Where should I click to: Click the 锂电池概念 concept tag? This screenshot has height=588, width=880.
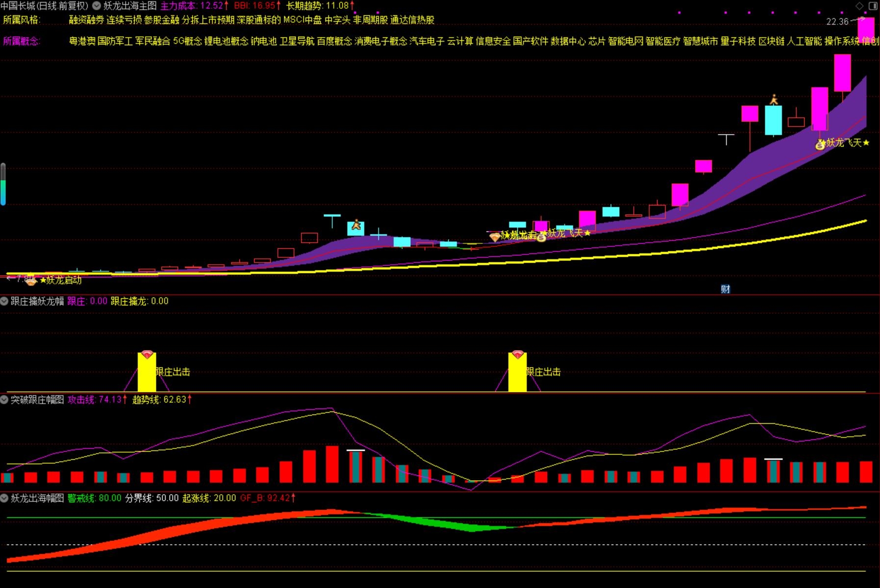(226, 41)
